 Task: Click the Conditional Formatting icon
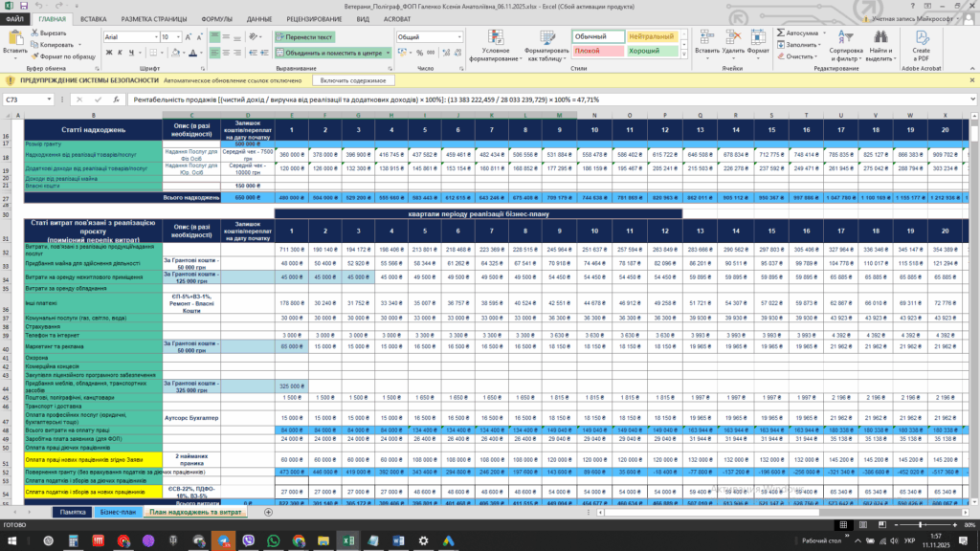coord(496,37)
